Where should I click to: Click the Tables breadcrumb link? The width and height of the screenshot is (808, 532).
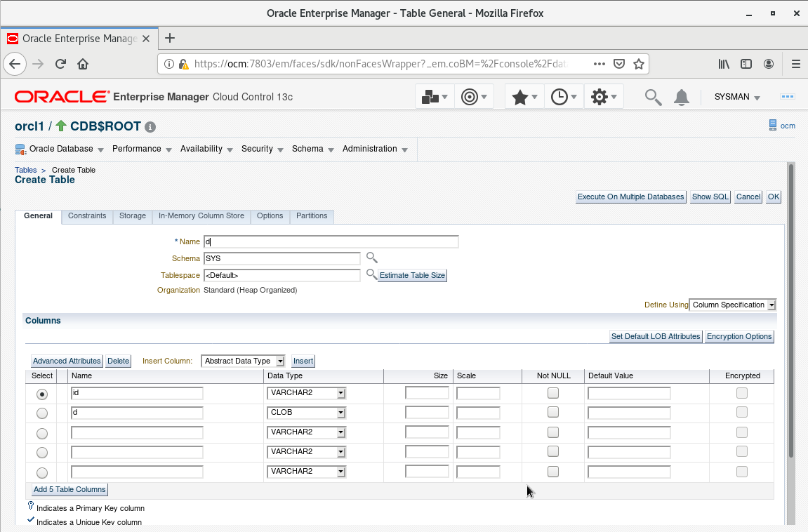(26, 170)
